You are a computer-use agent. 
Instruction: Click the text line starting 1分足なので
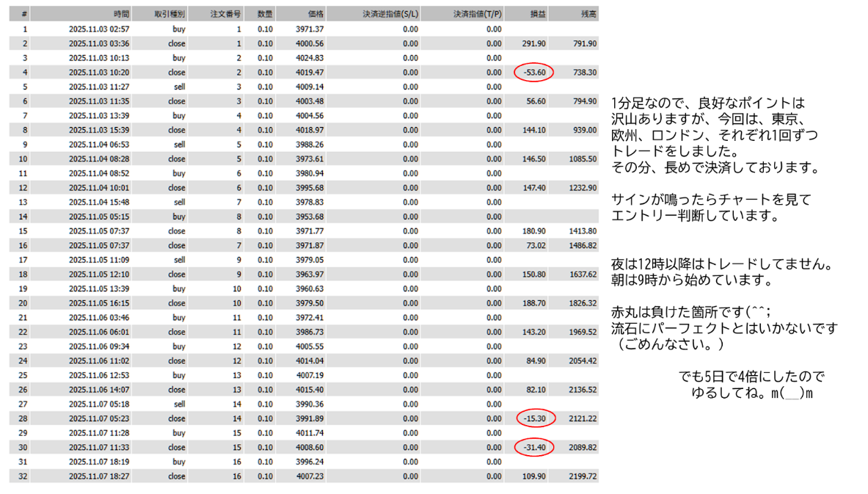(707, 103)
